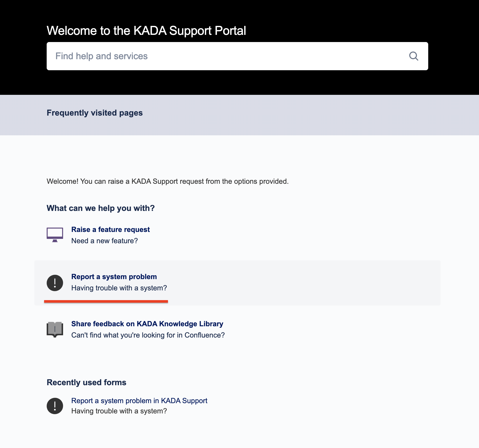The image size is (479, 448).
Task: Click the search magnifier icon
Action: 413,56
